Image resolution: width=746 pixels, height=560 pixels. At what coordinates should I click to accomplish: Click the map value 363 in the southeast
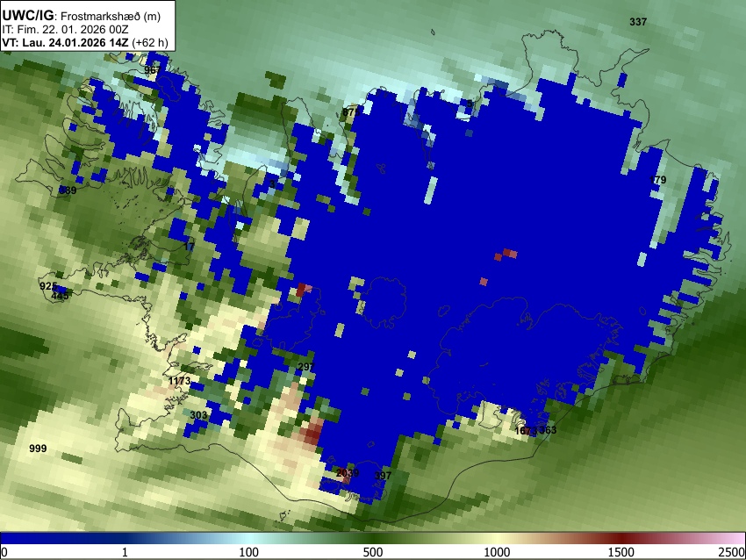(548, 430)
